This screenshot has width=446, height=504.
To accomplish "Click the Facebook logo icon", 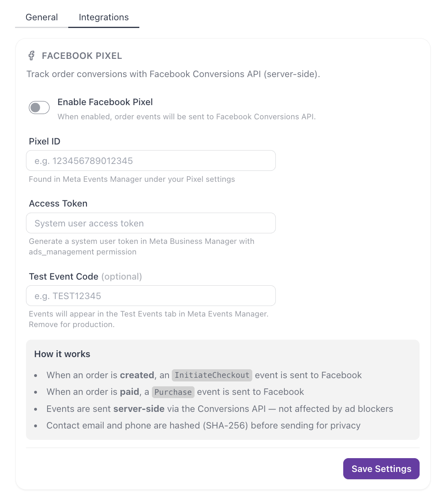I will pyautogui.click(x=31, y=56).
